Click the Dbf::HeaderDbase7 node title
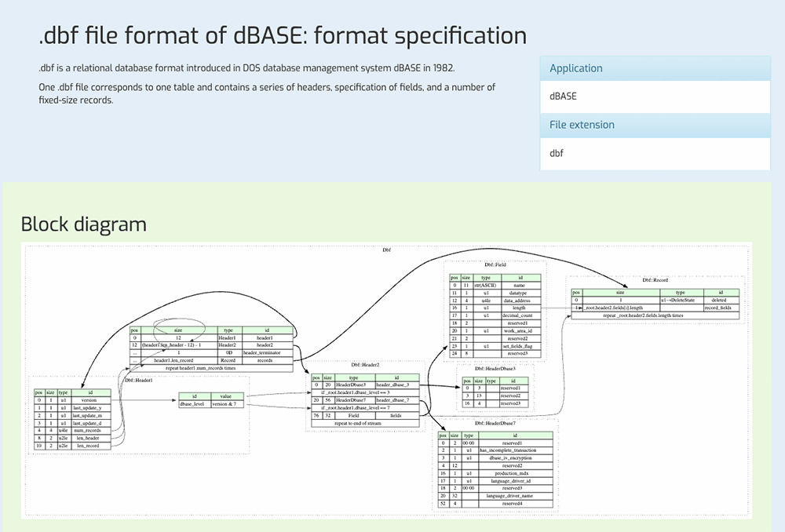 click(495, 424)
